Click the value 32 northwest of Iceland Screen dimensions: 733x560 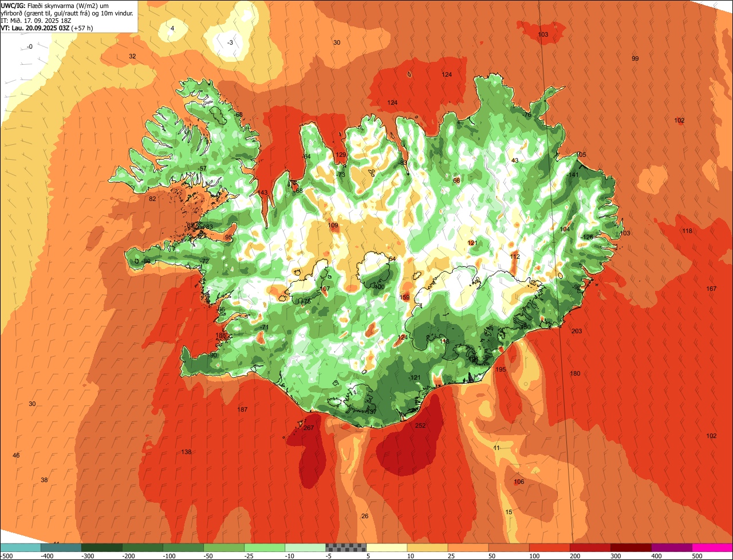tap(132, 56)
